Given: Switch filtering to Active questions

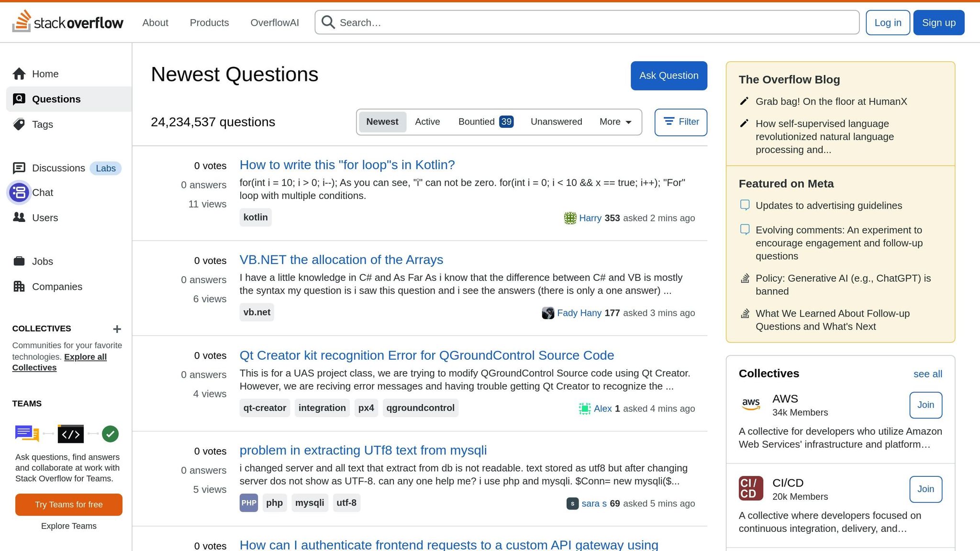Looking at the screenshot, I should 427,121.
